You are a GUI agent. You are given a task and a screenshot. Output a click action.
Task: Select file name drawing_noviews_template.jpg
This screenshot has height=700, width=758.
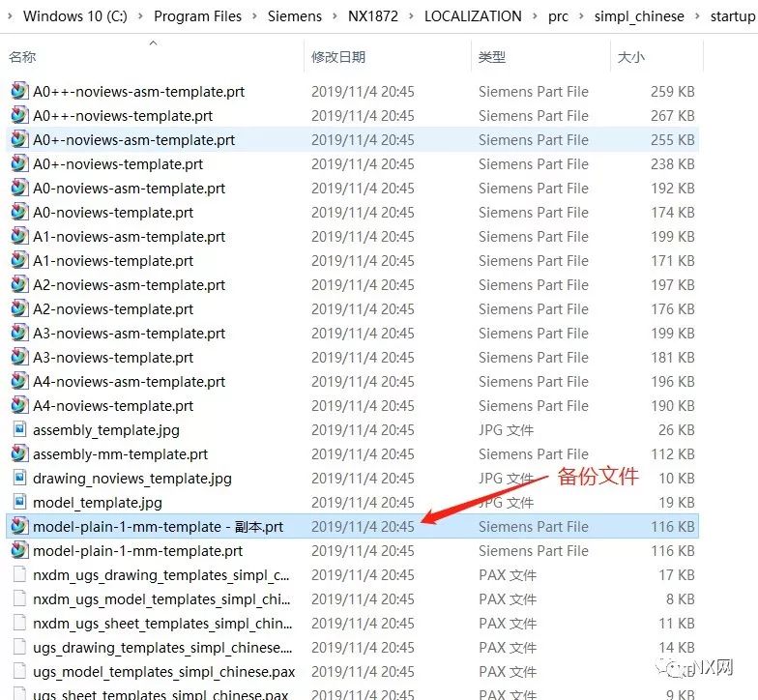pyautogui.click(x=132, y=478)
